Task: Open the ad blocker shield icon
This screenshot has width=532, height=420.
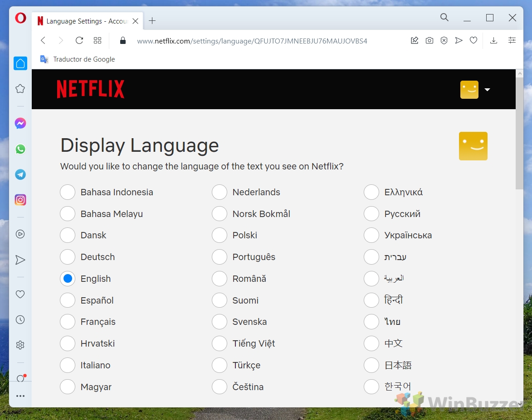Action: tap(444, 40)
